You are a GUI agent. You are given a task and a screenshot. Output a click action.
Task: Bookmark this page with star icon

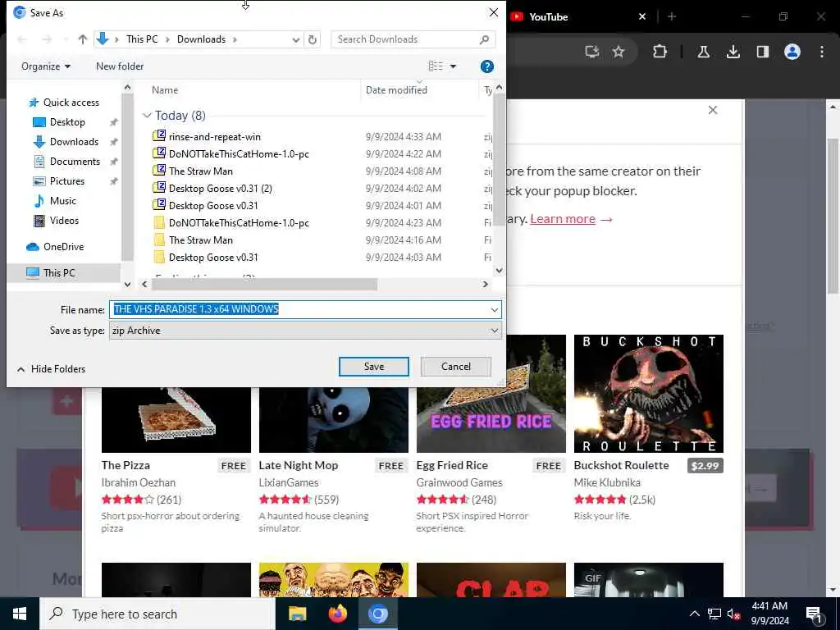pos(619,52)
